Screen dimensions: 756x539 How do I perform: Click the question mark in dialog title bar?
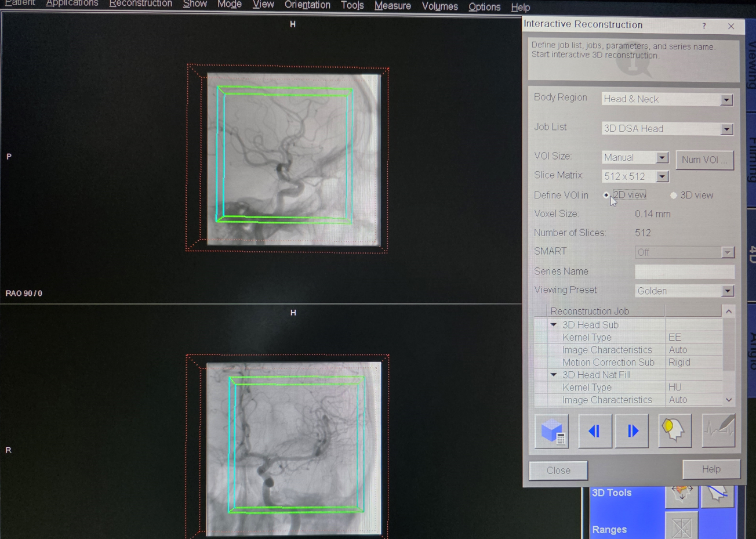pyautogui.click(x=704, y=26)
